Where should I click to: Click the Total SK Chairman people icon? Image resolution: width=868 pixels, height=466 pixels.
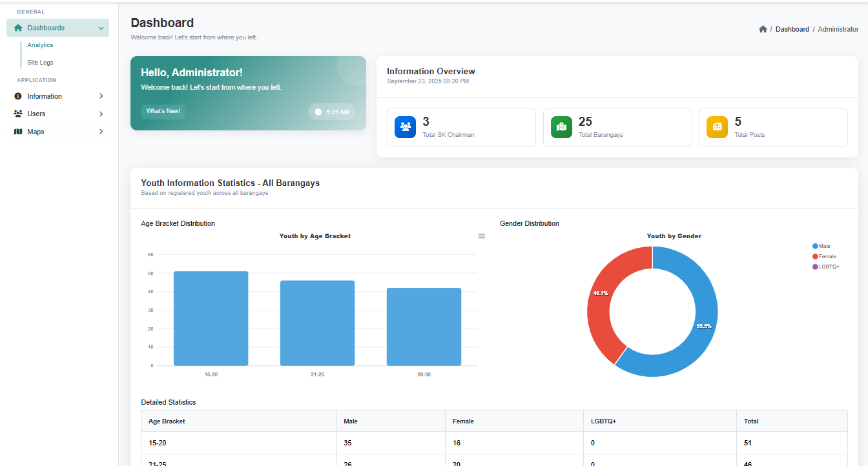[x=405, y=127]
